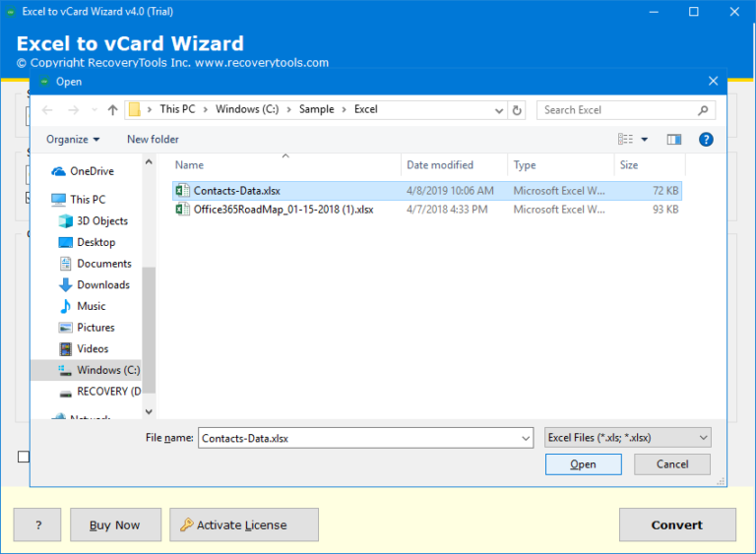Sort files by Name column
This screenshot has height=554, width=756.
point(285,165)
